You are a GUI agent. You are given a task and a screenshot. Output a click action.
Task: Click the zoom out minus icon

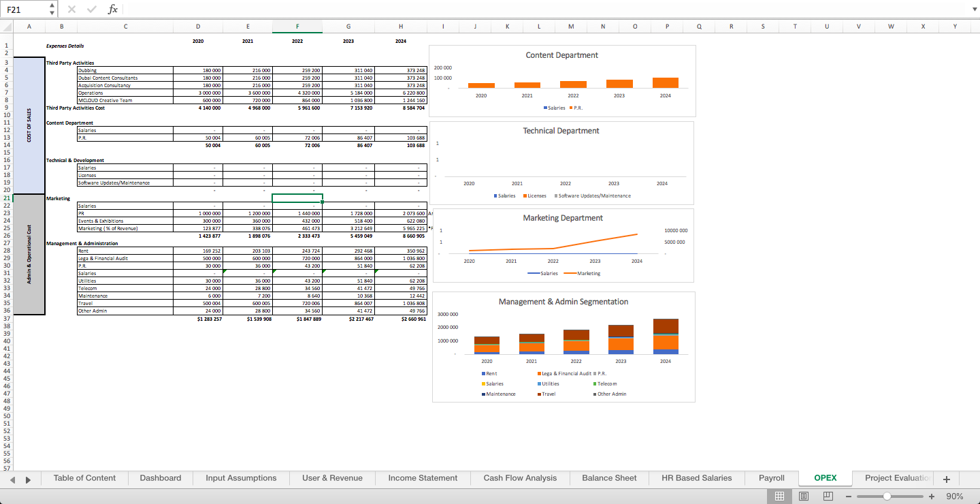(x=849, y=497)
